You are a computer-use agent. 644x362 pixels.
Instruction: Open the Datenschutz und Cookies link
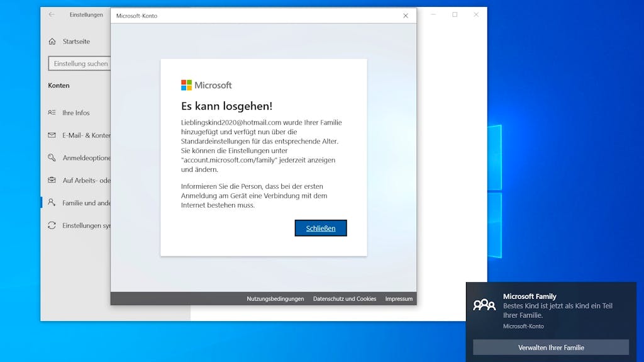(x=345, y=298)
